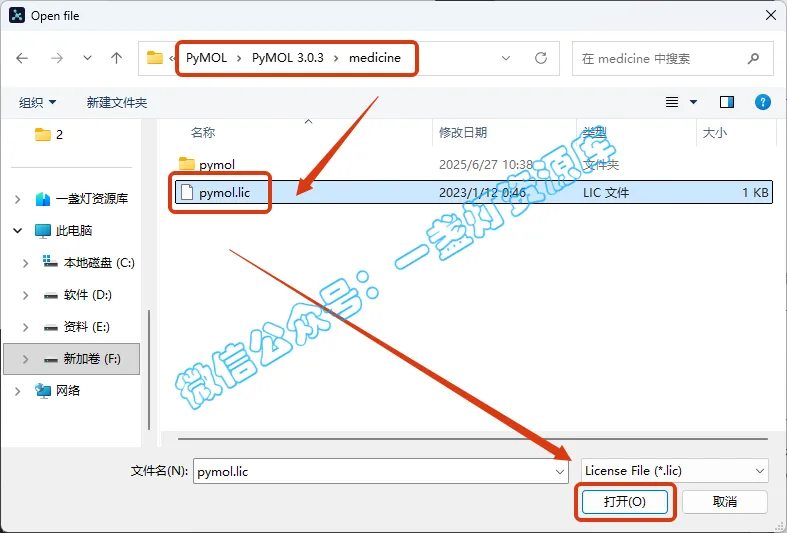Expand 软件 (D:) node
This screenshot has width=787, height=533.
point(26,295)
